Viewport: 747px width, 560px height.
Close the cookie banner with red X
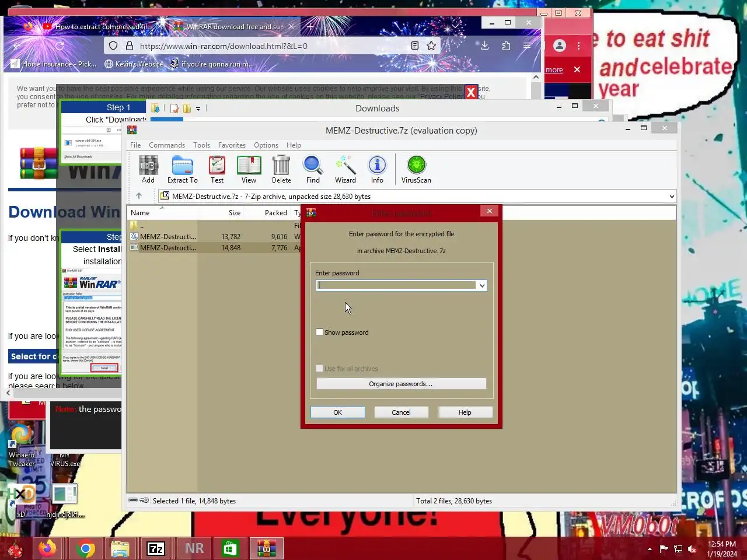[x=471, y=92]
